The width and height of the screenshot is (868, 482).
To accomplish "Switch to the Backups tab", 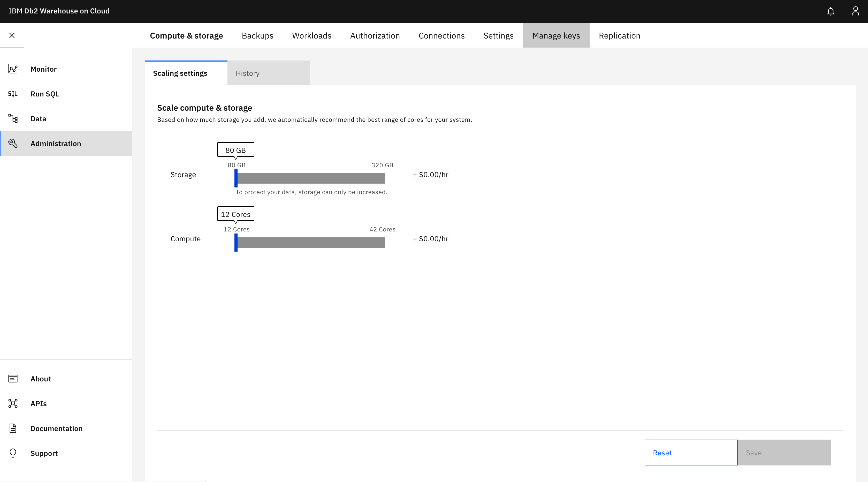I will click(x=257, y=36).
